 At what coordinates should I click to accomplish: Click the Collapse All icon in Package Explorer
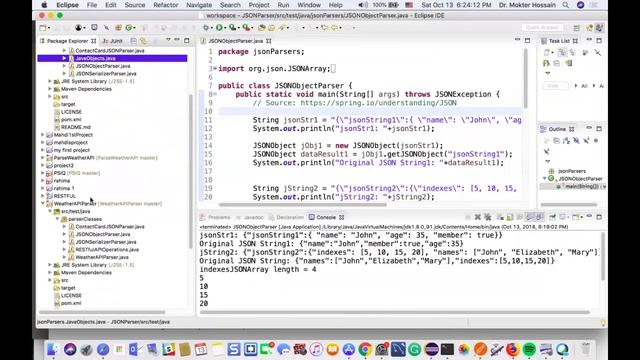tap(133, 41)
